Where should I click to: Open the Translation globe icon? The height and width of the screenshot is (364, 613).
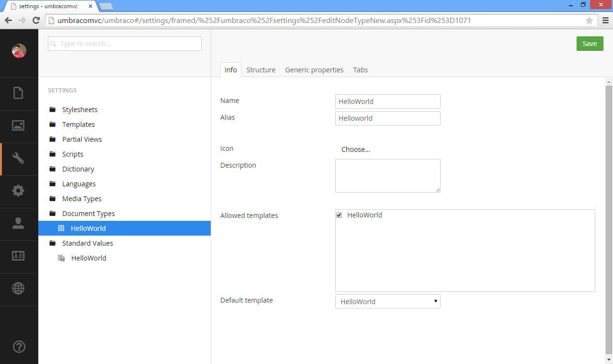click(x=19, y=288)
